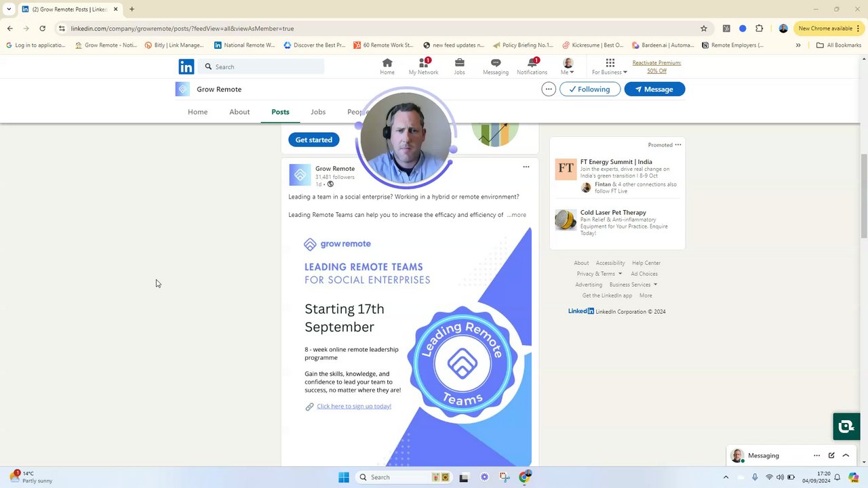
Task: Open the Me profile menu
Action: 568,66
